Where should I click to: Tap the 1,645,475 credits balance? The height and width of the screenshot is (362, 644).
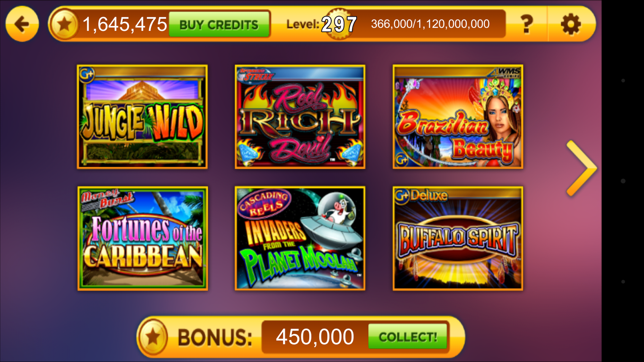tap(125, 25)
